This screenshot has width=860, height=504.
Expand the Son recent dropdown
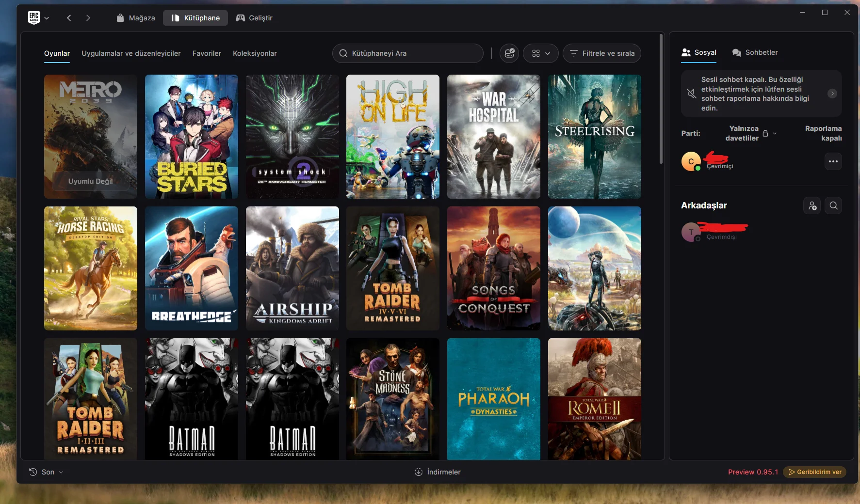[46, 472]
